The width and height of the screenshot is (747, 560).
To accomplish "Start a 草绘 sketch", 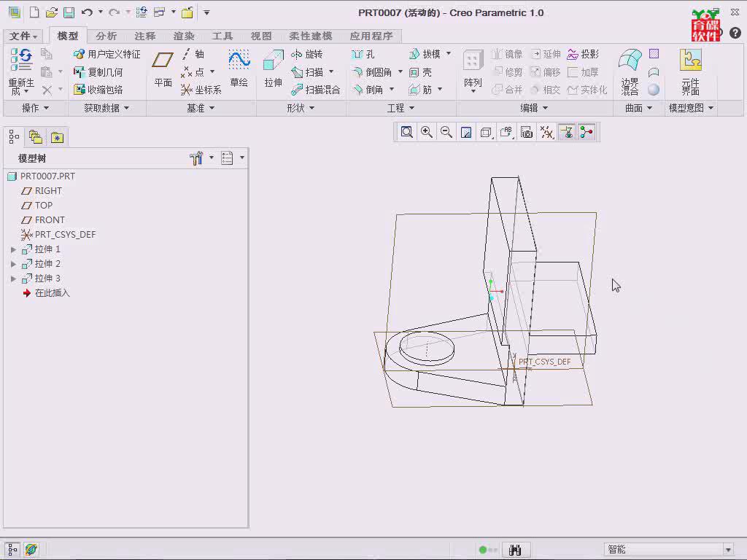I will (239, 69).
